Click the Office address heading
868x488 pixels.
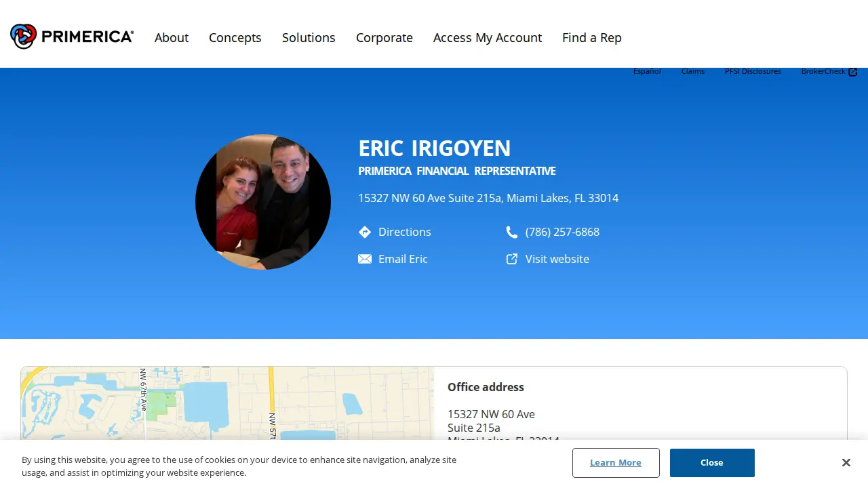coord(486,387)
